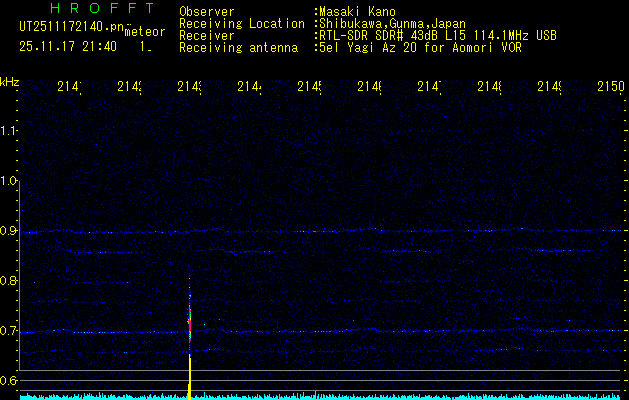629x400 pixels.
Task: Click the 1.1 frequency axis tick
Action: tap(10, 131)
